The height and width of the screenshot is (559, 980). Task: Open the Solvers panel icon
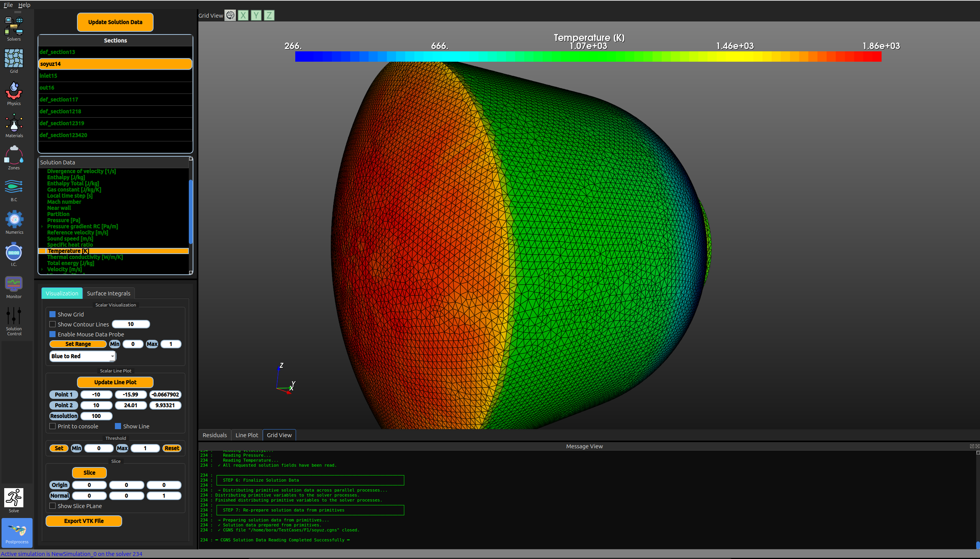(14, 26)
